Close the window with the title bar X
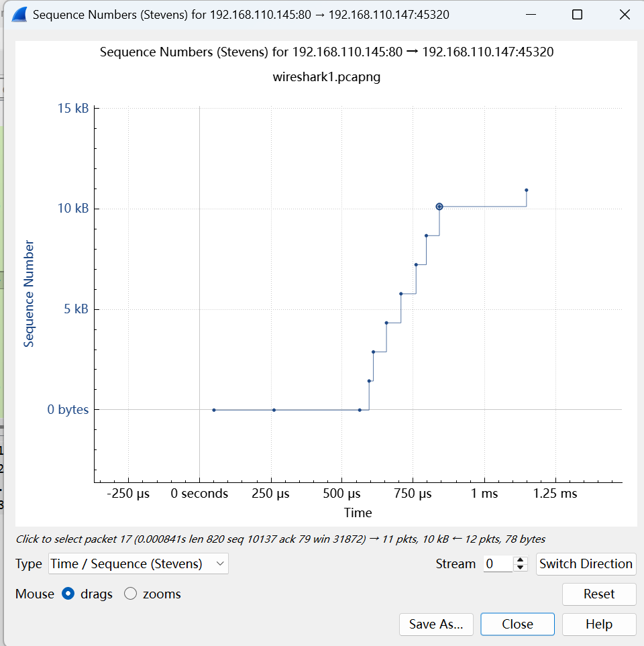 pos(624,15)
